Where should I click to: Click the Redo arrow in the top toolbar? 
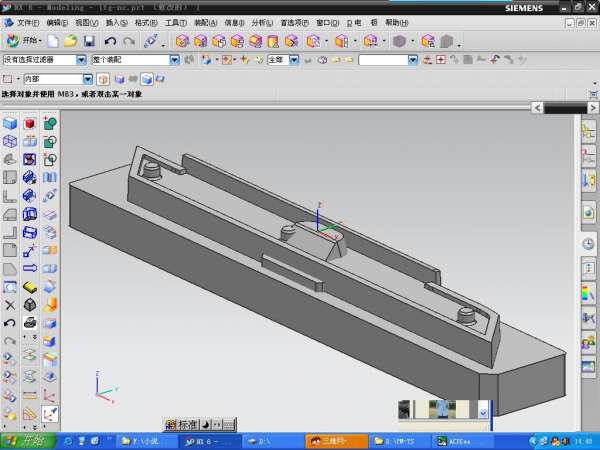[x=129, y=41]
